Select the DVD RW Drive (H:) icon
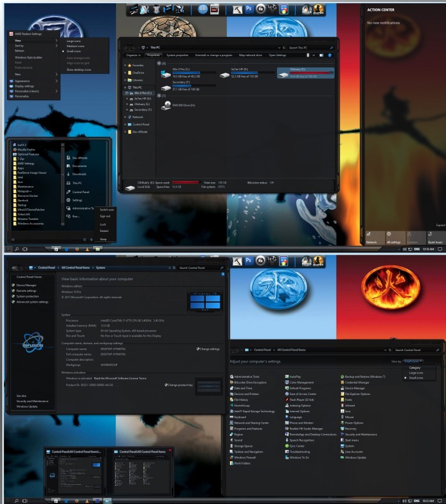446x504 pixels. [166, 105]
